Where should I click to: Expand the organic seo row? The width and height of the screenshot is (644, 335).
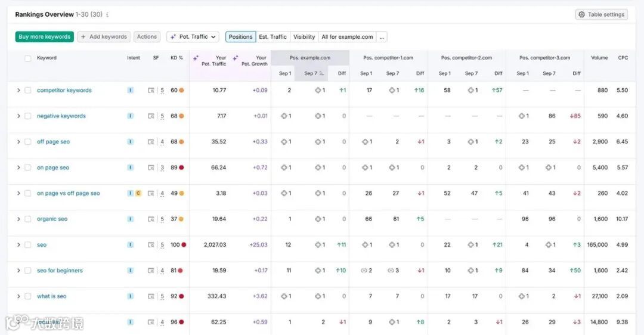18,219
